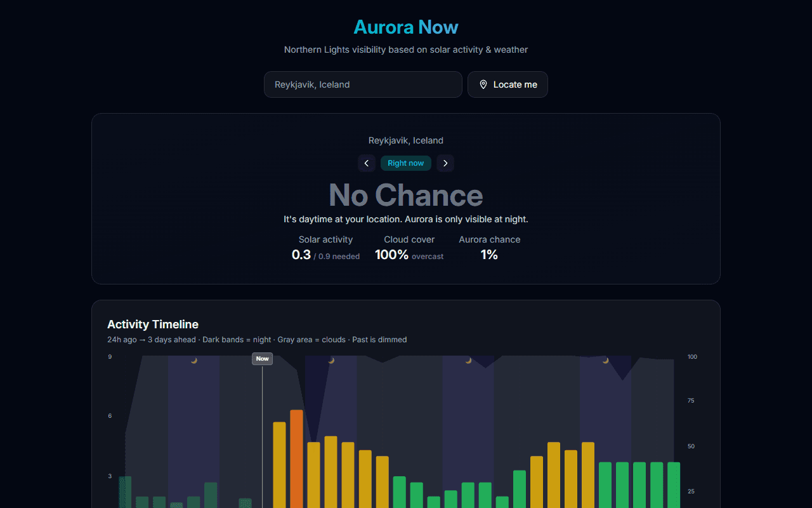Click the first green bar on the timeline

(124, 492)
